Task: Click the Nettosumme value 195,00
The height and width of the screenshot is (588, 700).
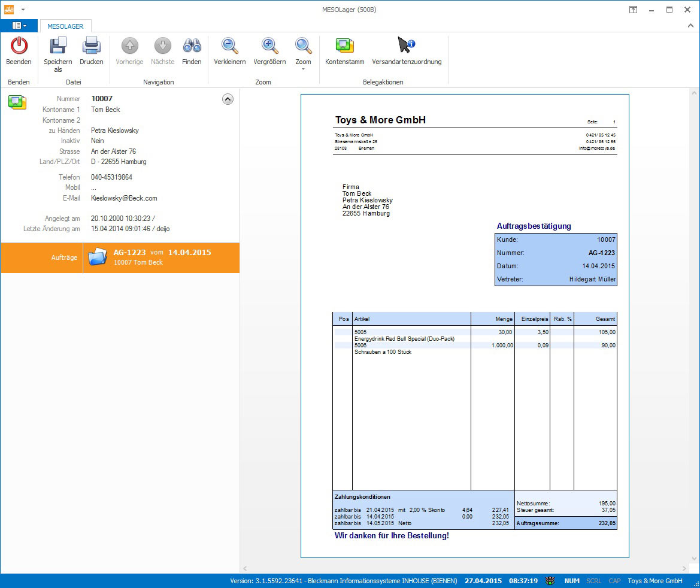Action: click(607, 503)
